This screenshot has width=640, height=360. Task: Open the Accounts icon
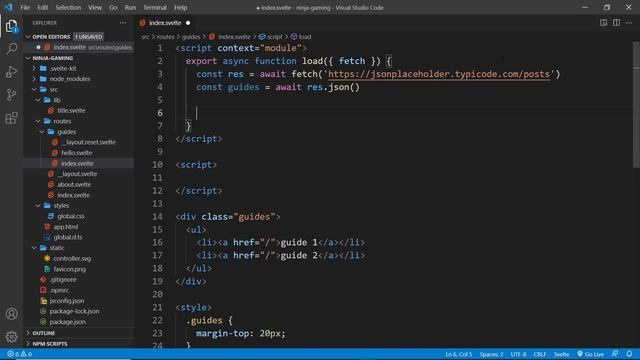point(11,313)
